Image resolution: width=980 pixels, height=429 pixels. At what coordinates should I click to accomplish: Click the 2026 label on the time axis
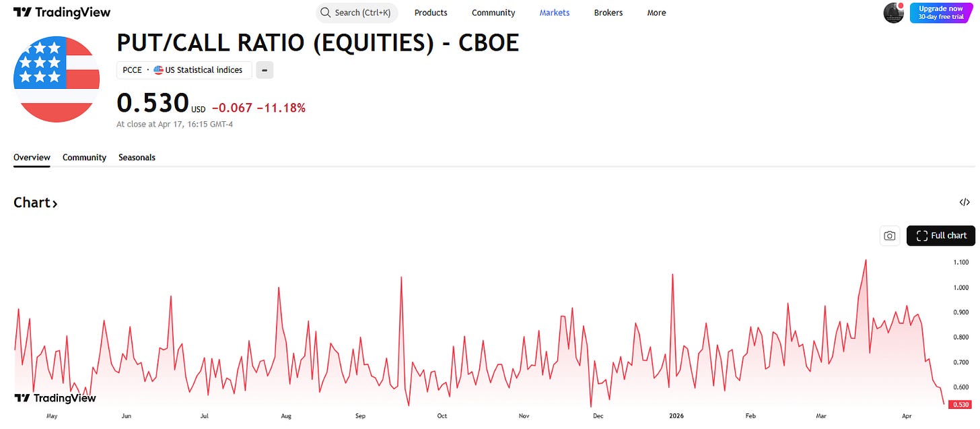coord(676,416)
